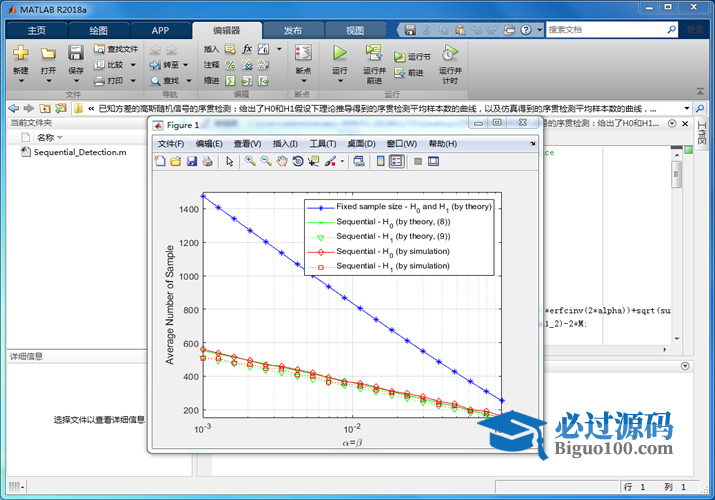This screenshot has width=715, height=500.
Task: Open the dropdown arrow beneath 运行
Action: [x=340, y=81]
